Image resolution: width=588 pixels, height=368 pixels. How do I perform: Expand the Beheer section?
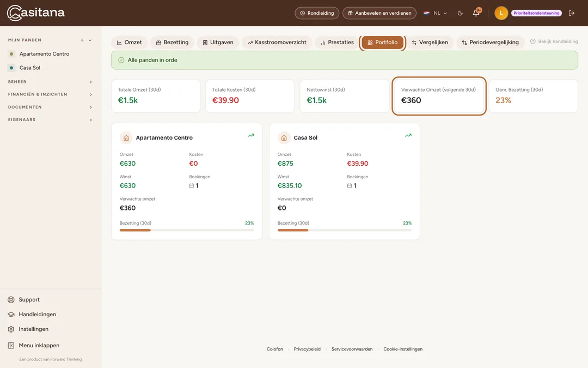click(50, 82)
